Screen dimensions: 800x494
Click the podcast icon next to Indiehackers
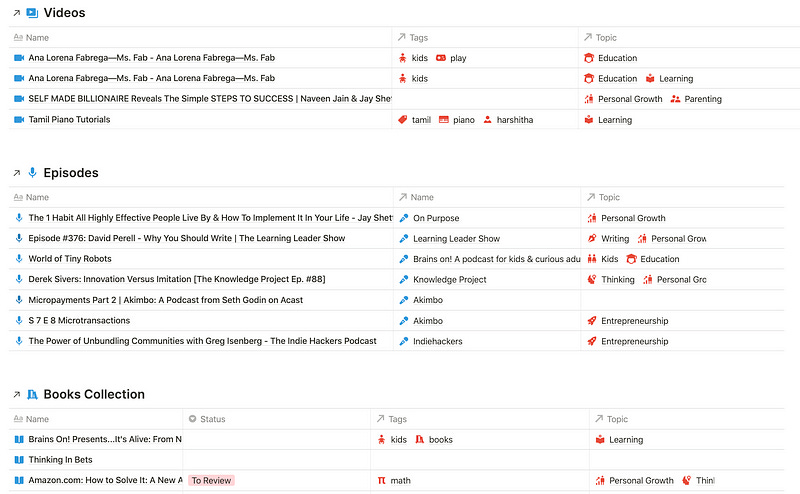click(404, 341)
